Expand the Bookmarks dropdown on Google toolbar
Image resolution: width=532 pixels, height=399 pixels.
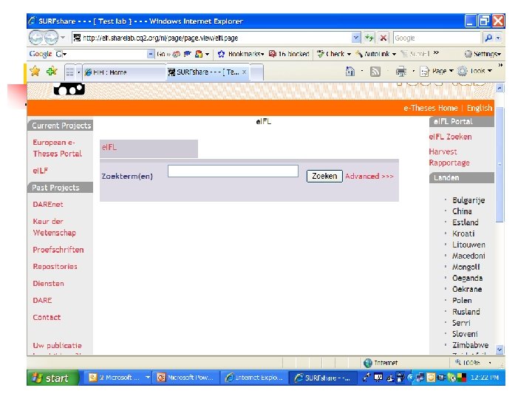coord(262,54)
